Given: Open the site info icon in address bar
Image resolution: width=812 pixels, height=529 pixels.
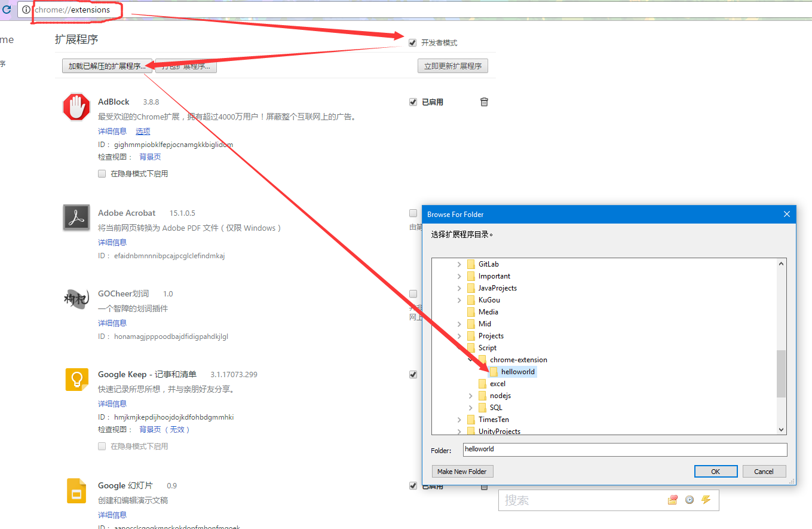Looking at the screenshot, I should pyautogui.click(x=26, y=10).
